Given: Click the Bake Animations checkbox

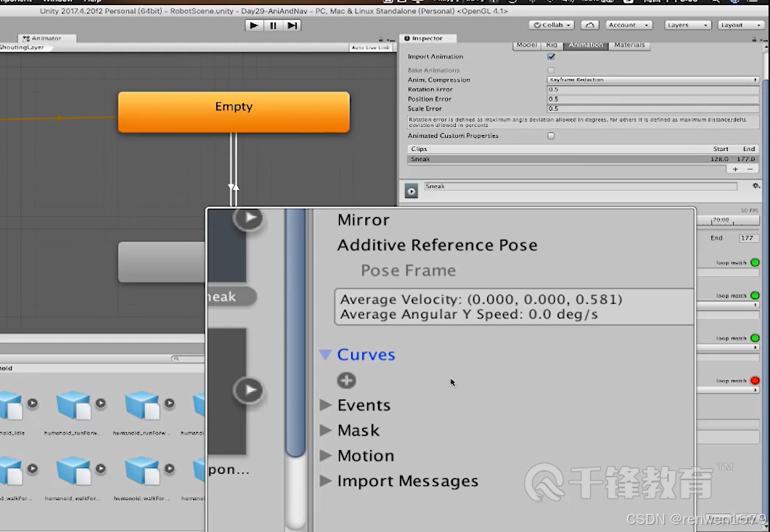Looking at the screenshot, I should pyautogui.click(x=551, y=70).
